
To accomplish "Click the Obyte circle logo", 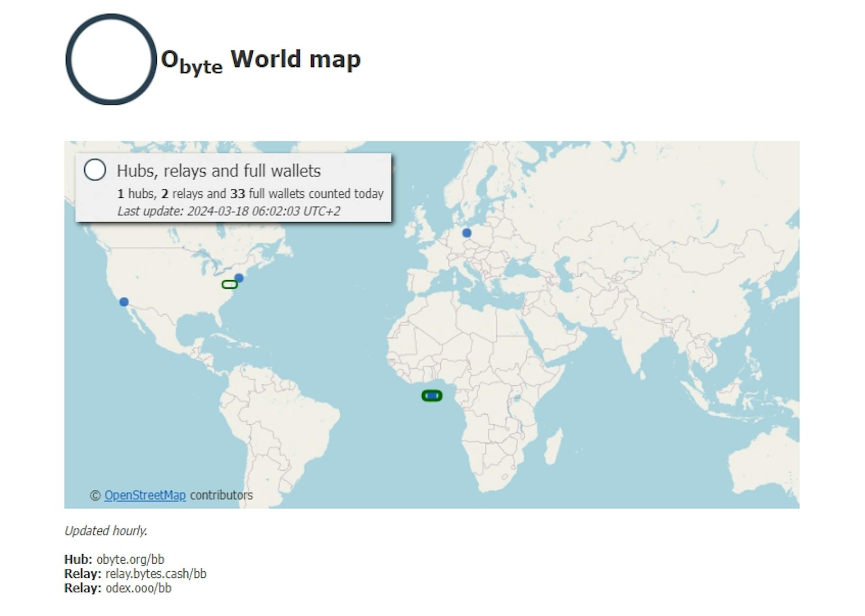I will click(111, 59).
